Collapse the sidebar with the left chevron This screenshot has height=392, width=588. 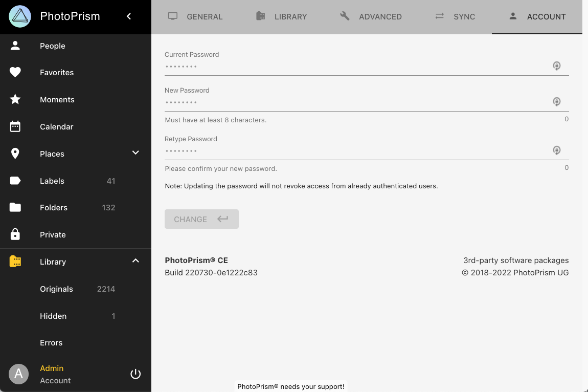click(x=129, y=16)
